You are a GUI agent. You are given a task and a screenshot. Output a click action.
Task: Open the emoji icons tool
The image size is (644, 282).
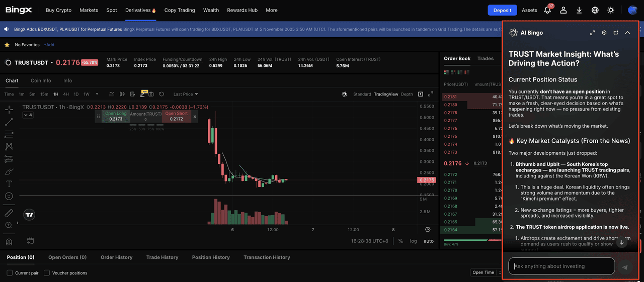(x=9, y=196)
